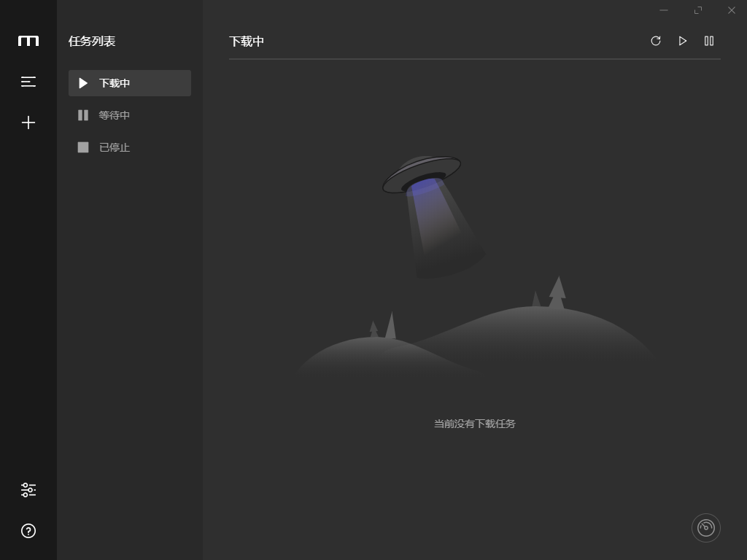Viewport: 747px width, 560px height.
Task: Start a new task using the sidebar plus
Action: coord(28,122)
